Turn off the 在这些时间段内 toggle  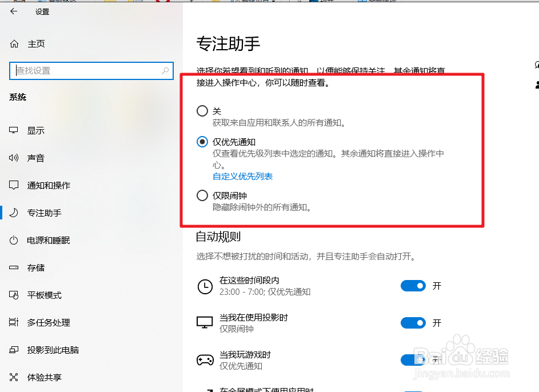(x=413, y=286)
